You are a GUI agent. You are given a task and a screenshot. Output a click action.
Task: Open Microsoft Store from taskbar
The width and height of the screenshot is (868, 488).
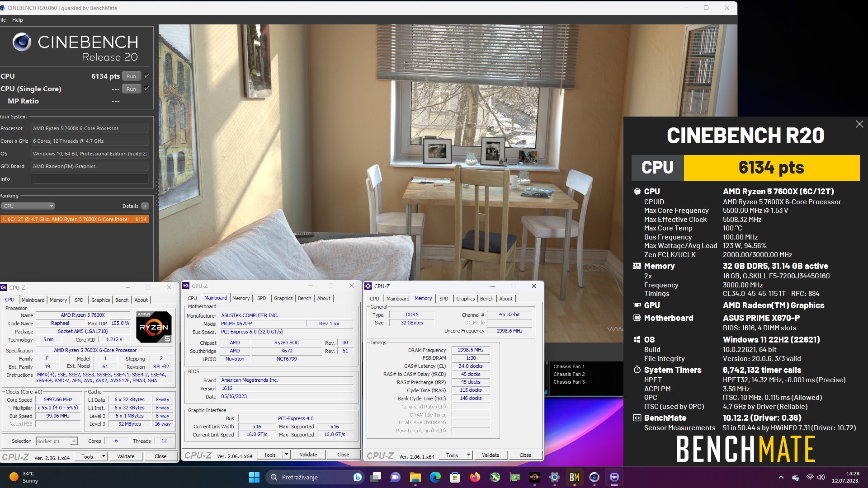tap(455, 477)
